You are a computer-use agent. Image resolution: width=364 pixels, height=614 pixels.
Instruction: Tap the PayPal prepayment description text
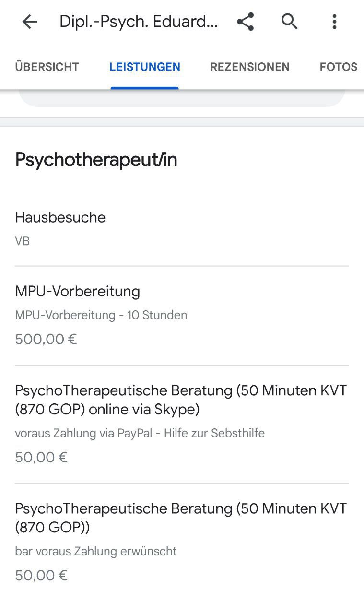(x=140, y=433)
